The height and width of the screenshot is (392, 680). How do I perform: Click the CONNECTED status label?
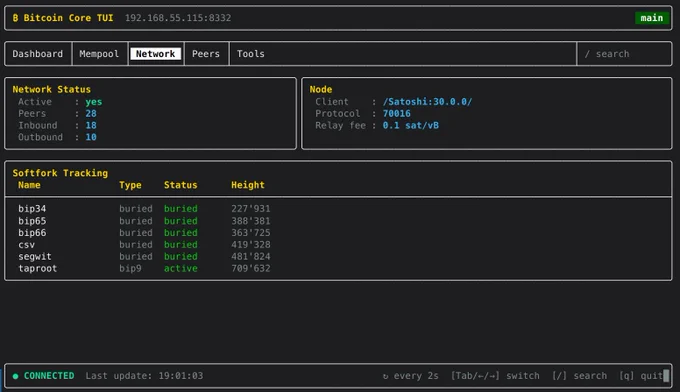tap(49, 376)
